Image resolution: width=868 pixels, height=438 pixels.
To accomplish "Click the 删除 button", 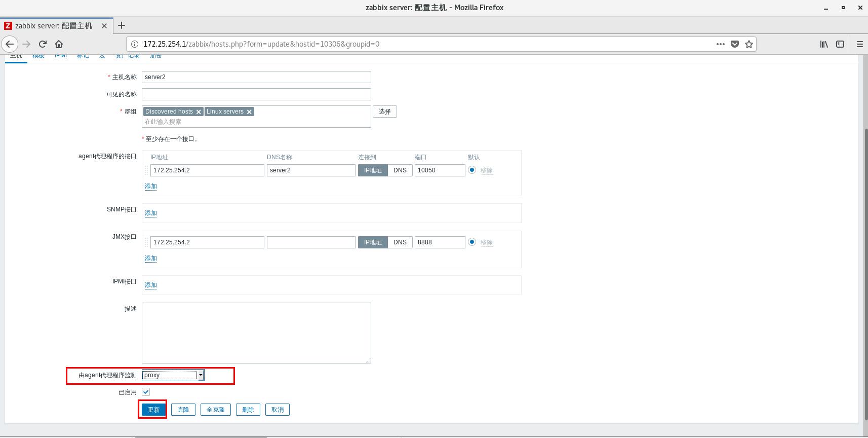I will coord(248,410).
